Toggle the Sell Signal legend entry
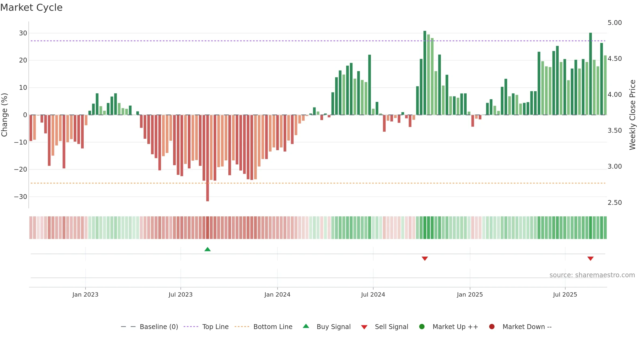 (385, 327)
